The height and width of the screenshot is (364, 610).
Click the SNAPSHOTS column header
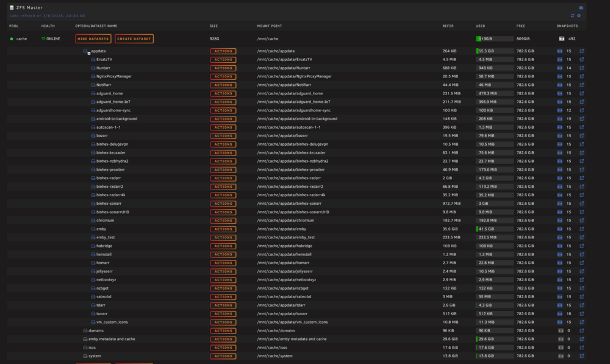(567, 26)
